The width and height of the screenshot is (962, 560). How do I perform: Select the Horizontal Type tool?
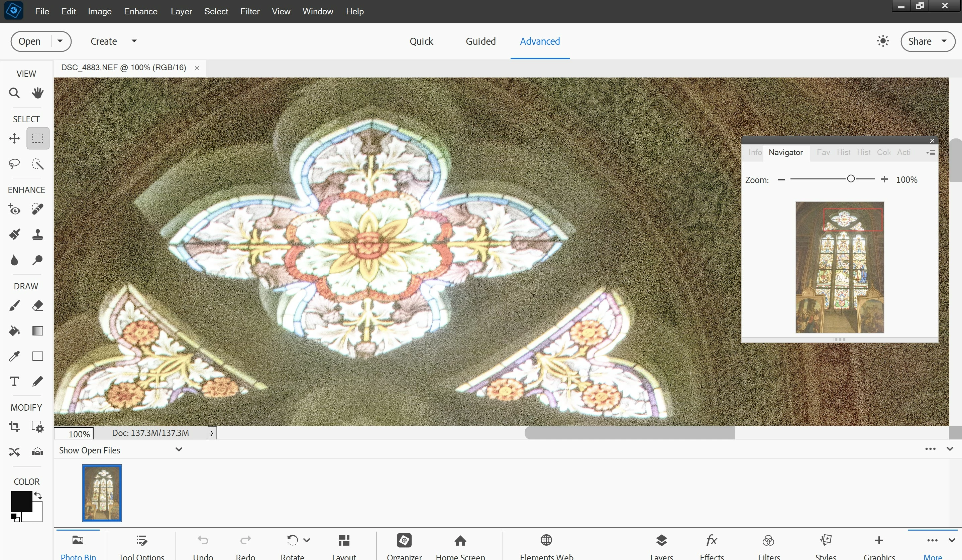click(14, 382)
